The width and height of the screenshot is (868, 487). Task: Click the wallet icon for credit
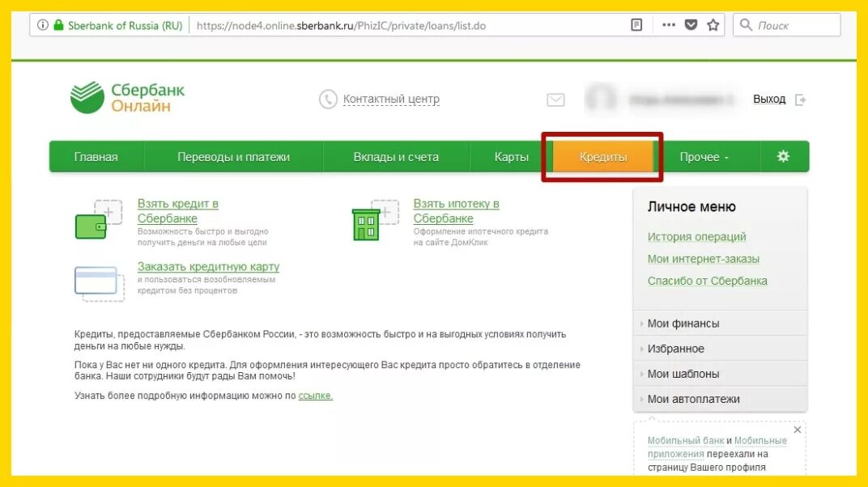pyautogui.click(x=99, y=220)
